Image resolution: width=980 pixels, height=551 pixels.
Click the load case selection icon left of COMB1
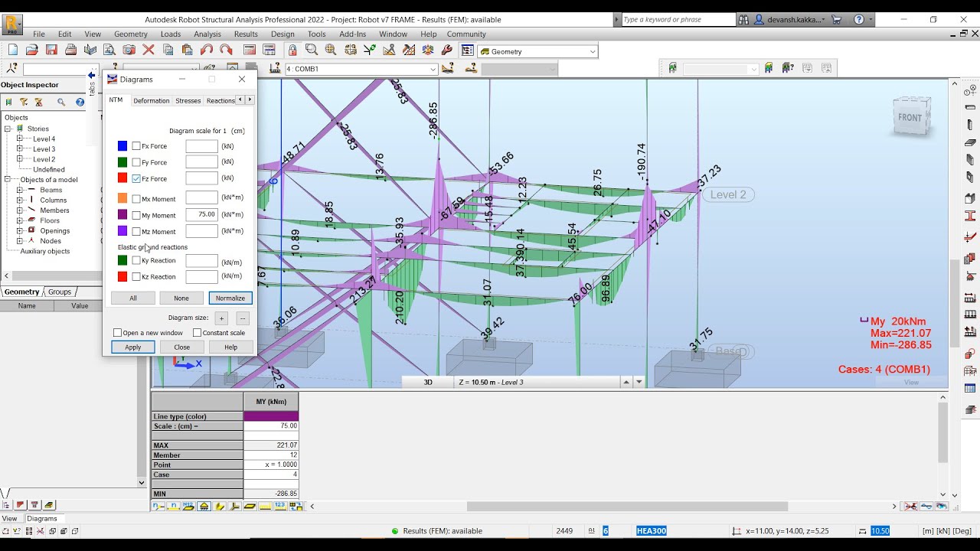274,69
